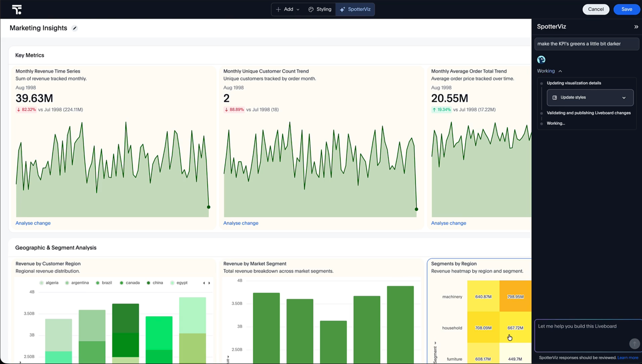Click the make the KPI's greens prompt message
642x364 pixels.
[x=587, y=44]
